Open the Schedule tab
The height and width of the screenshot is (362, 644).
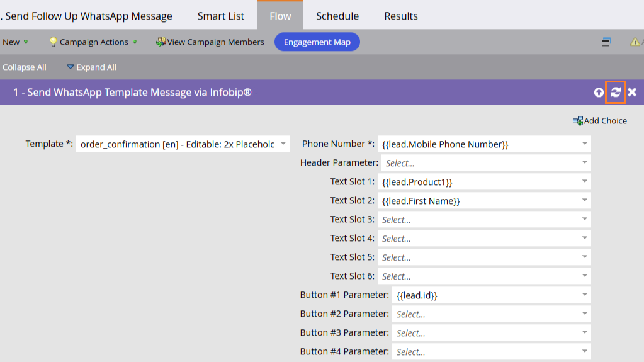tap(337, 16)
